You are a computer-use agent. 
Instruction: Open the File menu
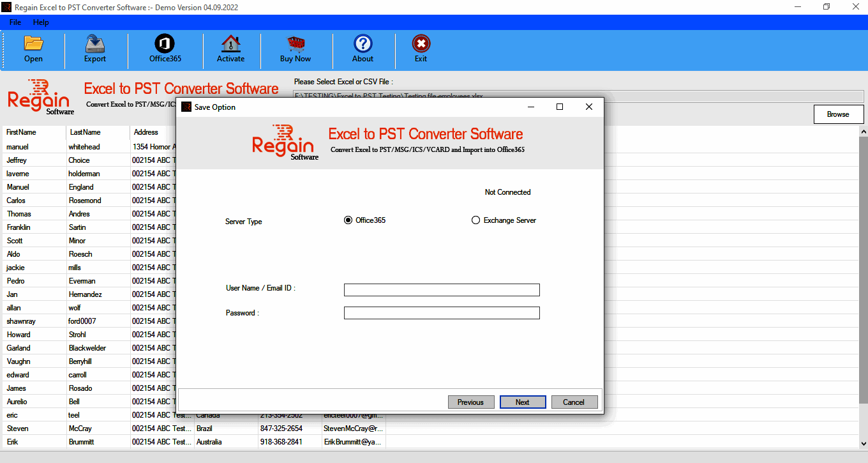pos(15,22)
